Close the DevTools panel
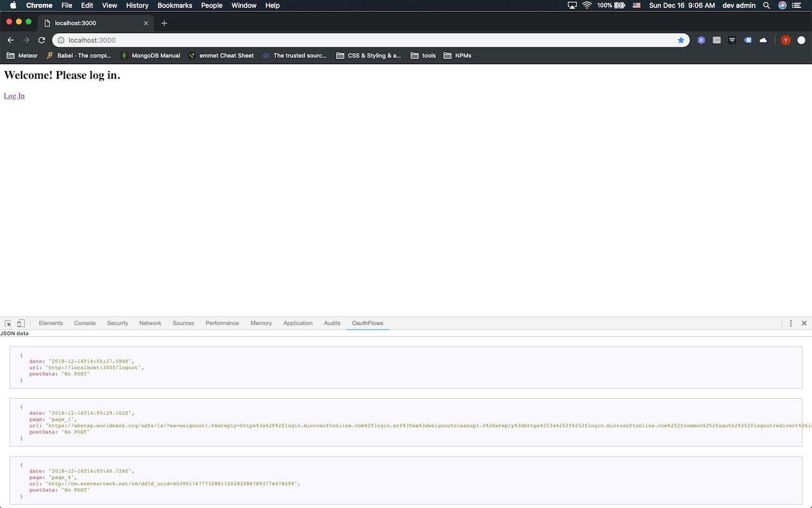Viewport: 812px width, 508px height. click(804, 323)
